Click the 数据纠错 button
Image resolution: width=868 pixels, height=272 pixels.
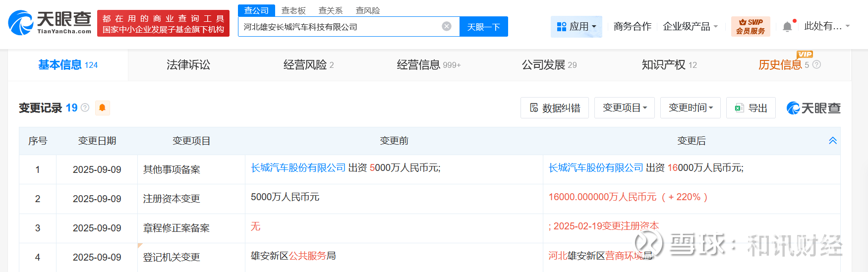[555, 108]
